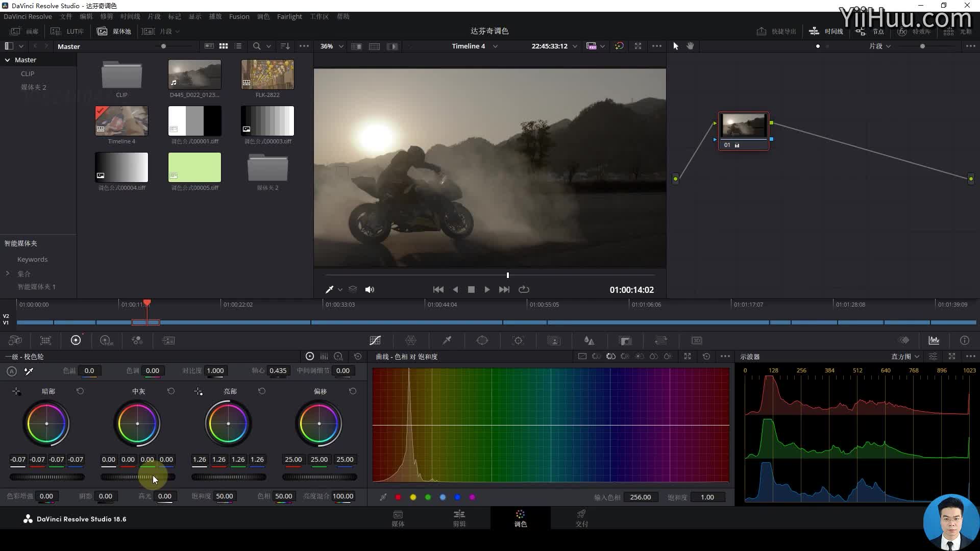Switch media pool to thumbnail view
980x551 pixels.
[x=224, y=46]
